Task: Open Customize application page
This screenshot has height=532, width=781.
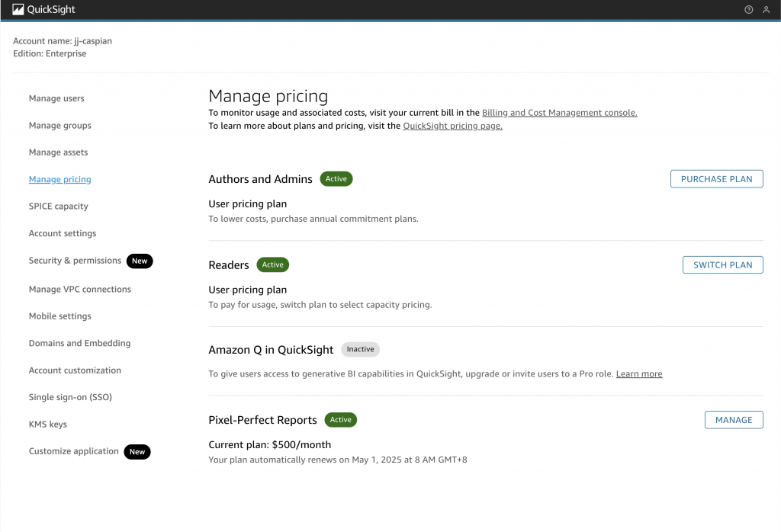Action: click(73, 451)
